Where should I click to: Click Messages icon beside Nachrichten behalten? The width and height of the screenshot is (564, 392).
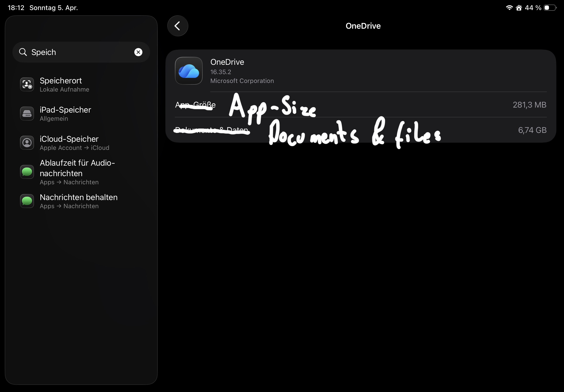tap(27, 201)
